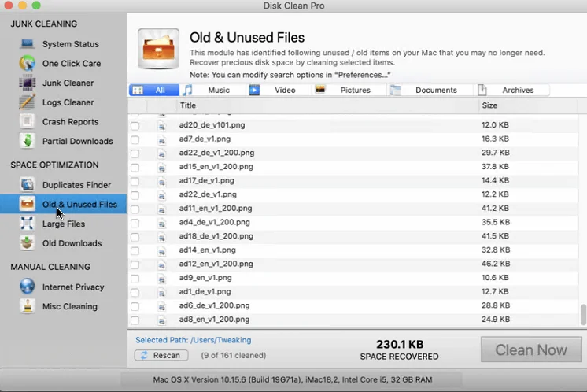Show the Pictures tab
The height and width of the screenshot is (392, 587).
tap(349, 90)
